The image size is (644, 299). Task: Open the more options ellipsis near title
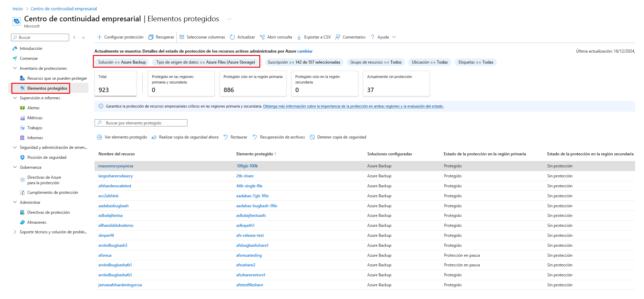[x=229, y=19]
